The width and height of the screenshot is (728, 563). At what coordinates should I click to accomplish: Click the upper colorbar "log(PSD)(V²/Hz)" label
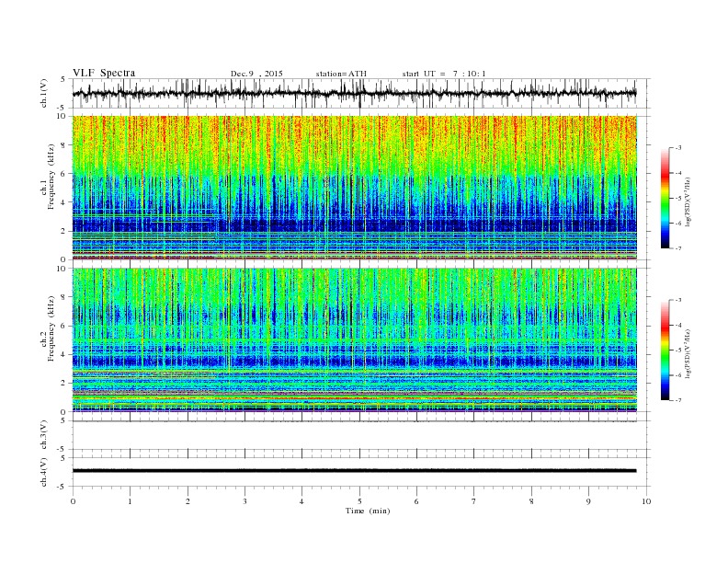click(x=688, y=201)
